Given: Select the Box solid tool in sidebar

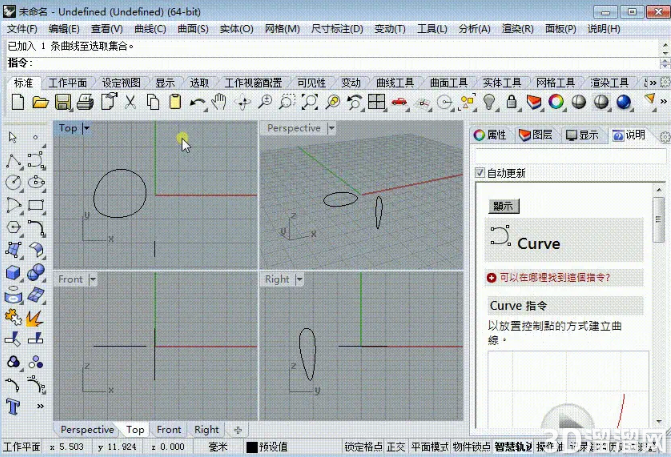Looking at the screenshot, I should (13, 273).
